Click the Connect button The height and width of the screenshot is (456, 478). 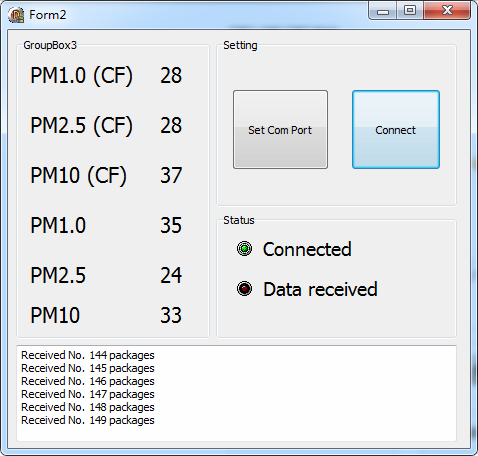(x=396, y=129)
